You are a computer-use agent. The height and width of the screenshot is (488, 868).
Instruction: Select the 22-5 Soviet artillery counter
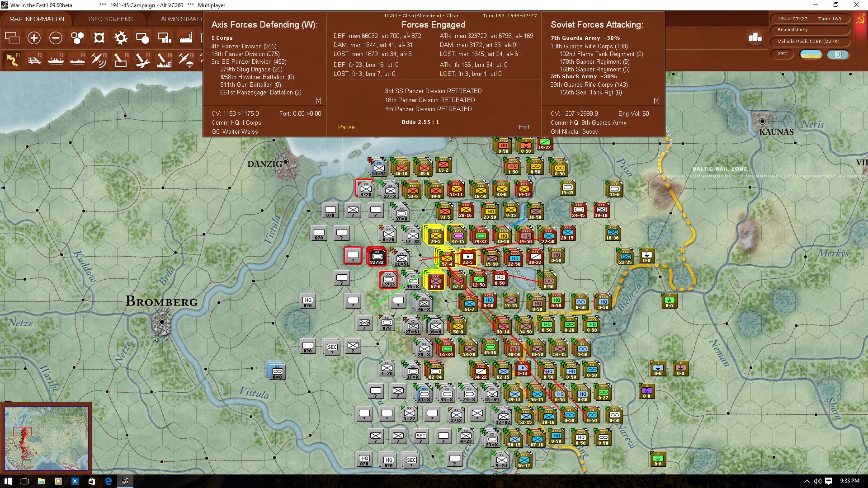click(x=467, y=257)
